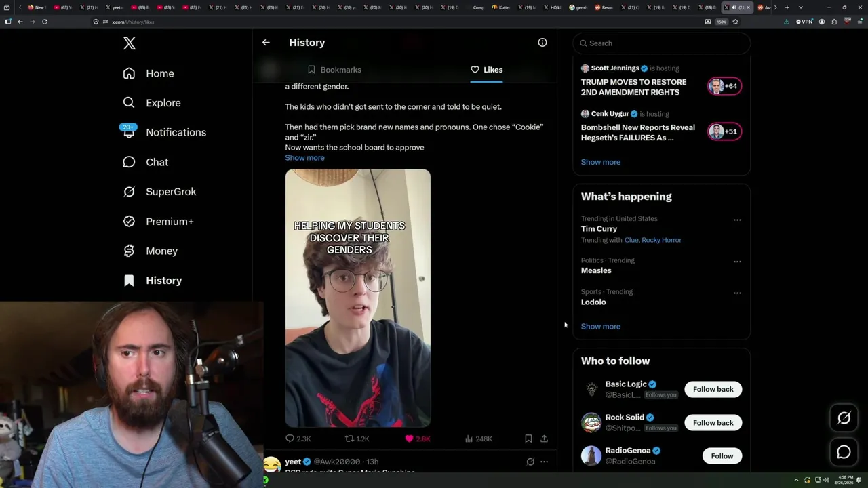Open Scott Jennings' Trump 2nd Amendment space

click(x=633, y=87)
